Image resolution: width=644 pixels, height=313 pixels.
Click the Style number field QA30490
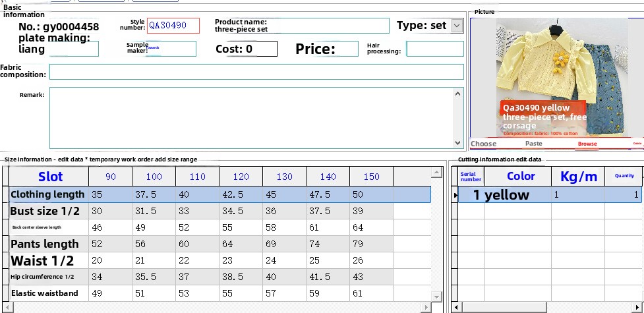tap(173, 26)
